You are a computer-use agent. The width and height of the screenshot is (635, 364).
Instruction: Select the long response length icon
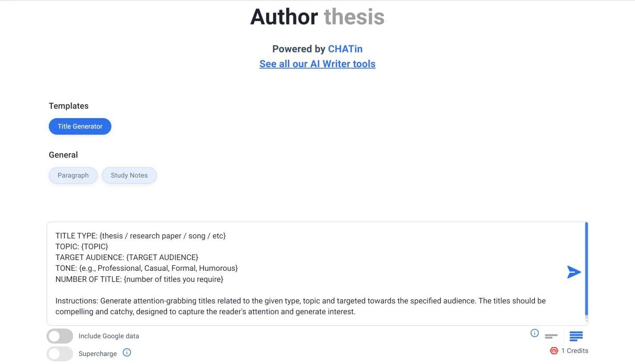pyautogui.click(x=576, y=336)
